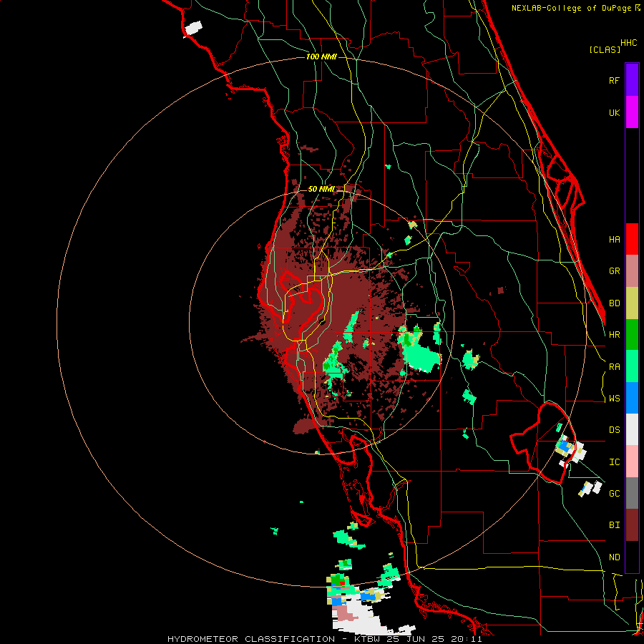Image resolution: width=644 pixels, height=644 pixels.
Task: Click the "NEXLAB-College of DuPage" header text
Action: click(x=572, y=8)
